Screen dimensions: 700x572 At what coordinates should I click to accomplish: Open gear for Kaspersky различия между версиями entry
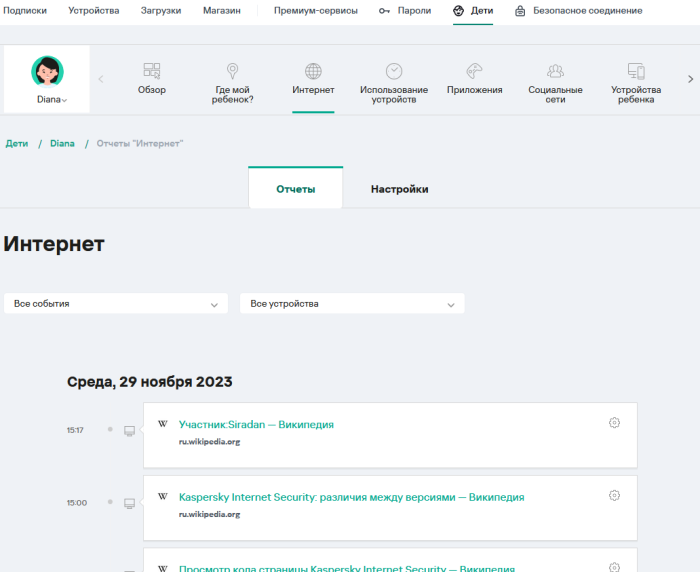pyautogui.click(x=614, y=495)
